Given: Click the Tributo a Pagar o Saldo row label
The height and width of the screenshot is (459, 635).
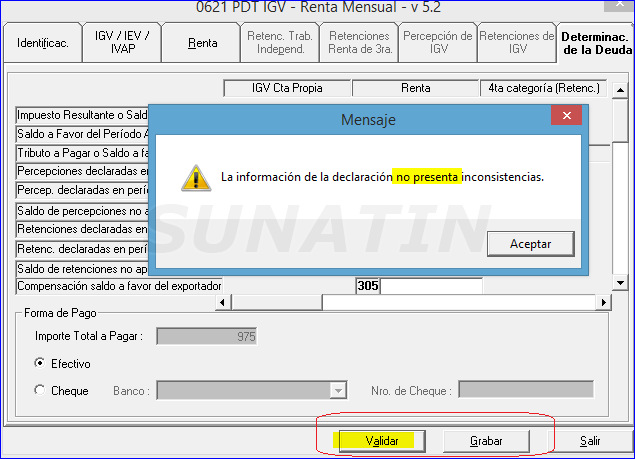Looking at the screenshot, I should click(x=82, y=153).
